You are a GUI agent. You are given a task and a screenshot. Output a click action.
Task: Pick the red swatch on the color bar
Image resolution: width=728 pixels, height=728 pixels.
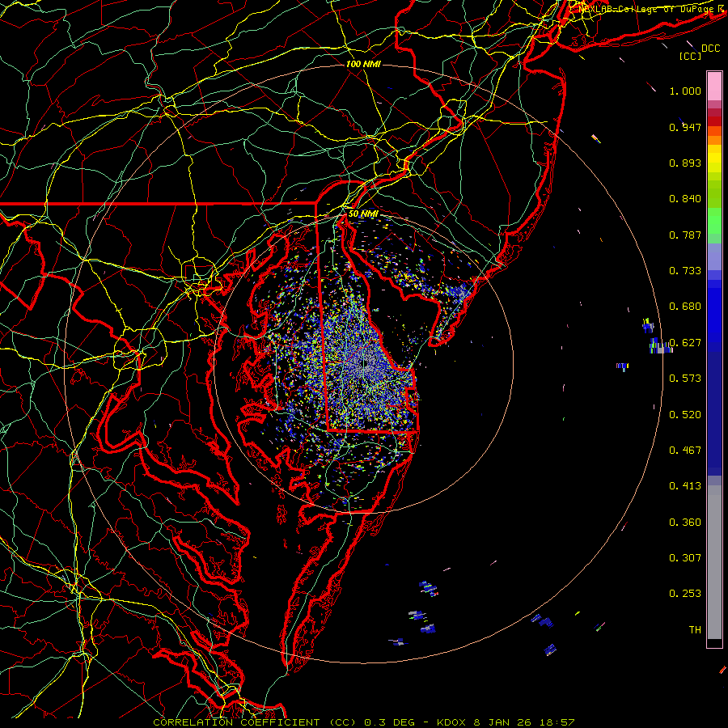(x=714, y=121)
